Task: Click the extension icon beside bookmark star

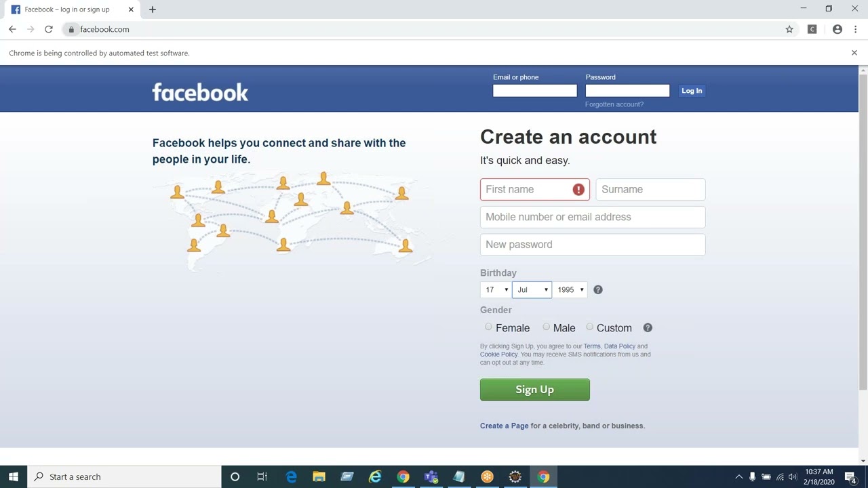Action: pos(812,29)
